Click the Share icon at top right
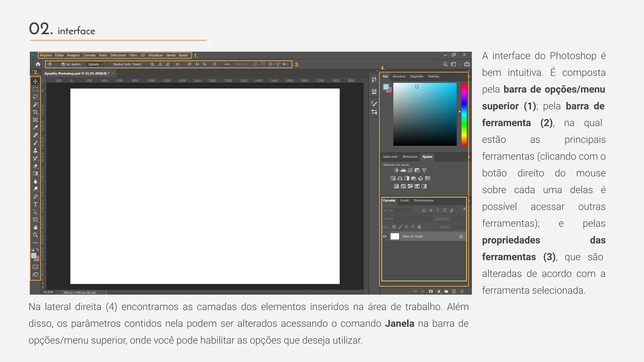Screen dimensions: 644x362 (x=467, y=64)
